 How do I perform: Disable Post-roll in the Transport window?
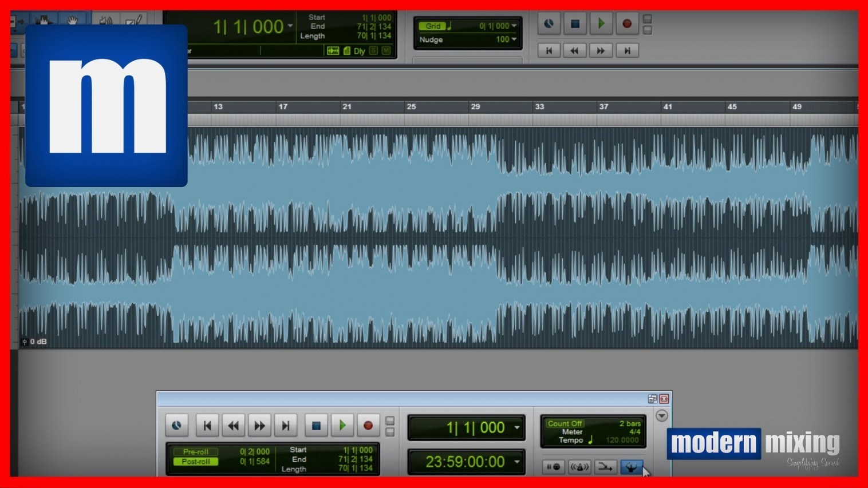196,461
